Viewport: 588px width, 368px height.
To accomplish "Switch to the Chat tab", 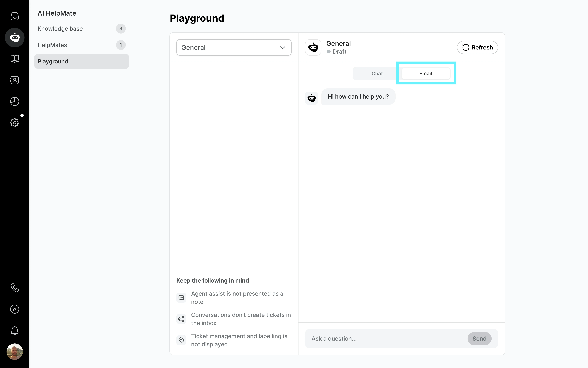I will pyautogui.click(x=377, y=73).
